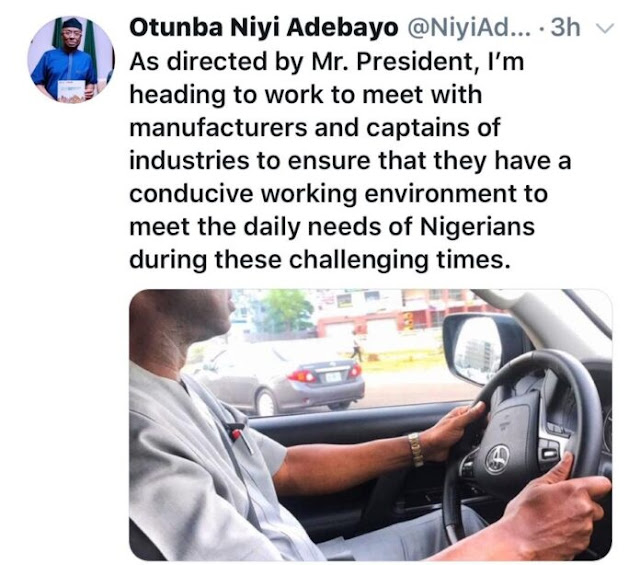Viewport: 640px width, 565px height.
Task: Select the word "manufacturers" in the tweet
Action: point(218,127)
